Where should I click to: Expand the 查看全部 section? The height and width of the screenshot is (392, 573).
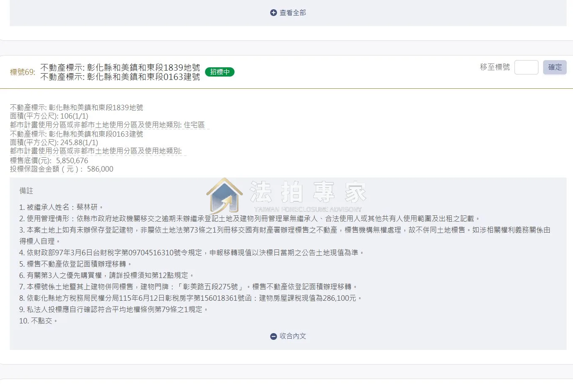288,13
